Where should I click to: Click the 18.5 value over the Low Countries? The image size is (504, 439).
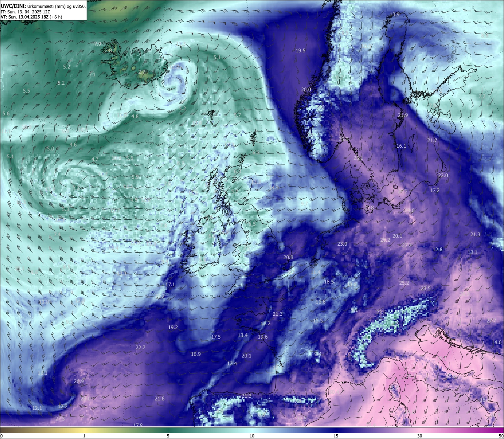329,282
